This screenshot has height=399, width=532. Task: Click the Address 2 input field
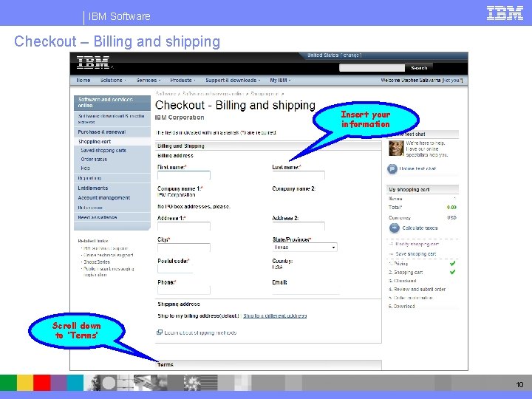pos(299,226)
